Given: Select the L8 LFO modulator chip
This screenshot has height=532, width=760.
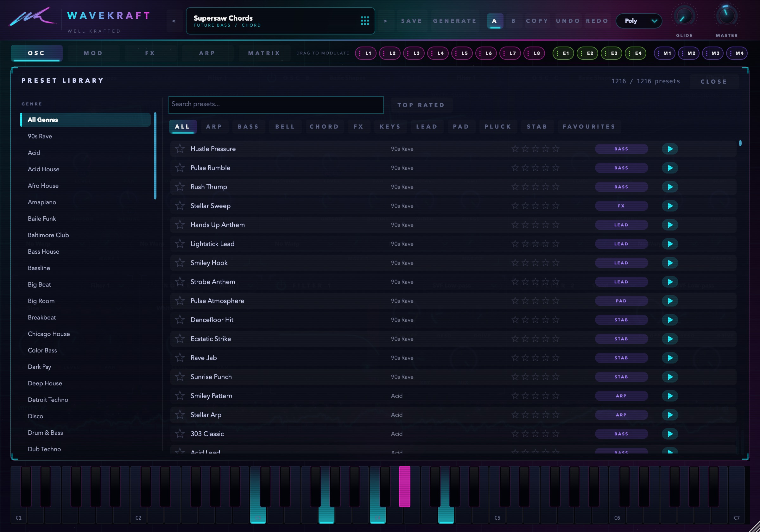Looking at the screenshot, I should (534, 53).
